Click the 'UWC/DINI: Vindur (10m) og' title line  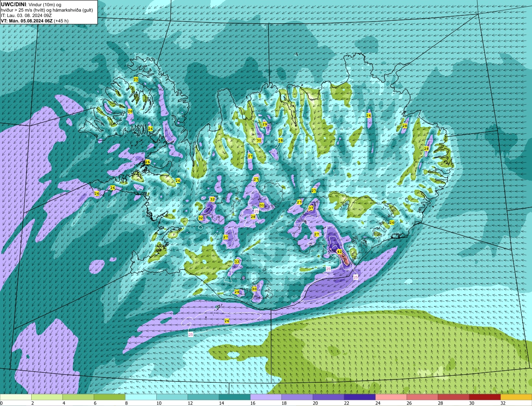31,4
